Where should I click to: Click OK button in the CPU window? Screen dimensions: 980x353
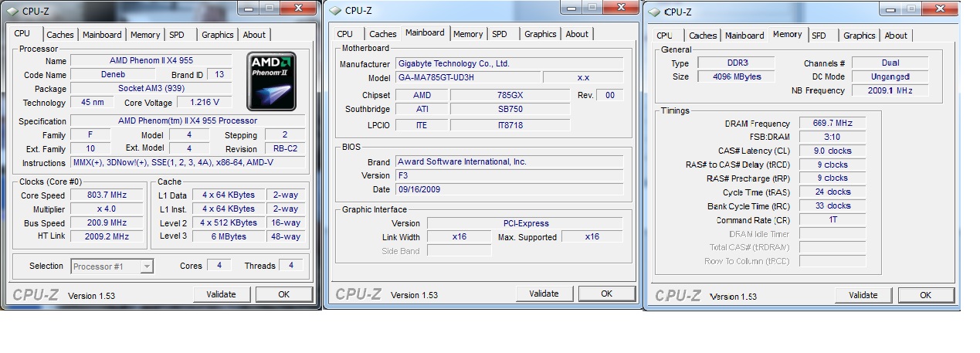point(284,294)
